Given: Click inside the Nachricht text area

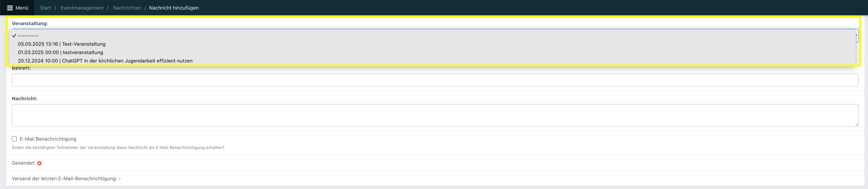Looking at the screenshot, I should coord(435,115).
